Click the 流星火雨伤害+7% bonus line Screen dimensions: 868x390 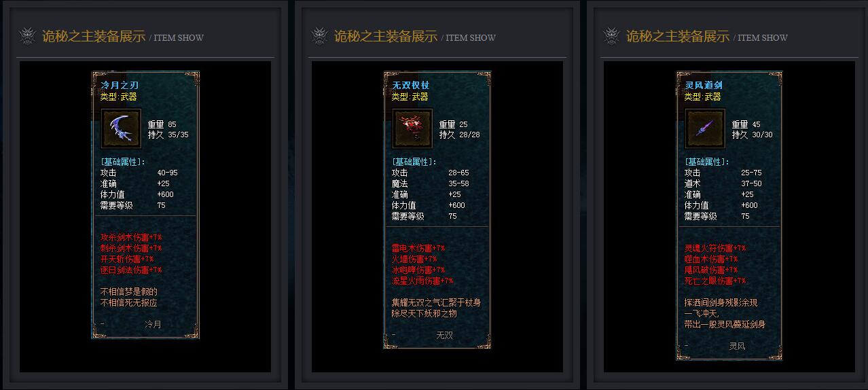[422, 281]
